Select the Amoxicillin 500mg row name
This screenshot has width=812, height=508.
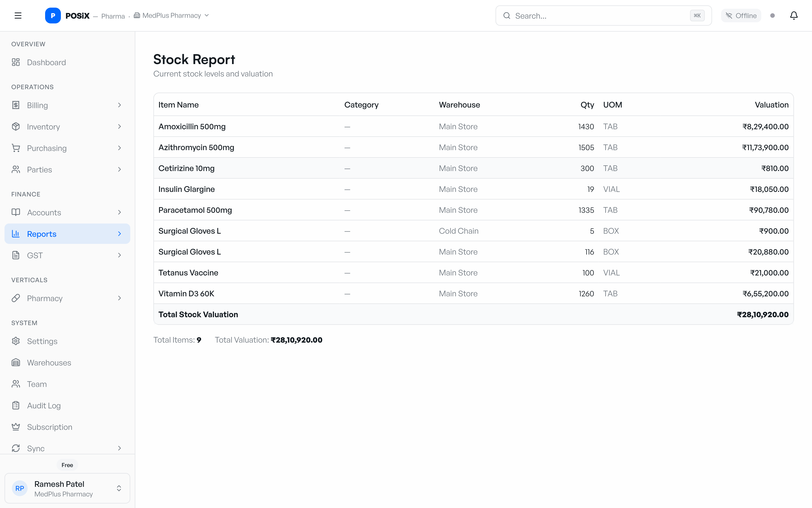pyautogui.click(x=192, y=127)
